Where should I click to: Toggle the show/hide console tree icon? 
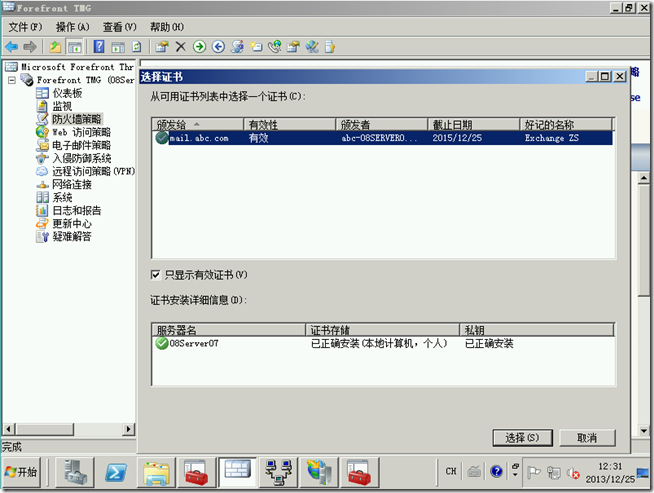(x=75, y=47)
